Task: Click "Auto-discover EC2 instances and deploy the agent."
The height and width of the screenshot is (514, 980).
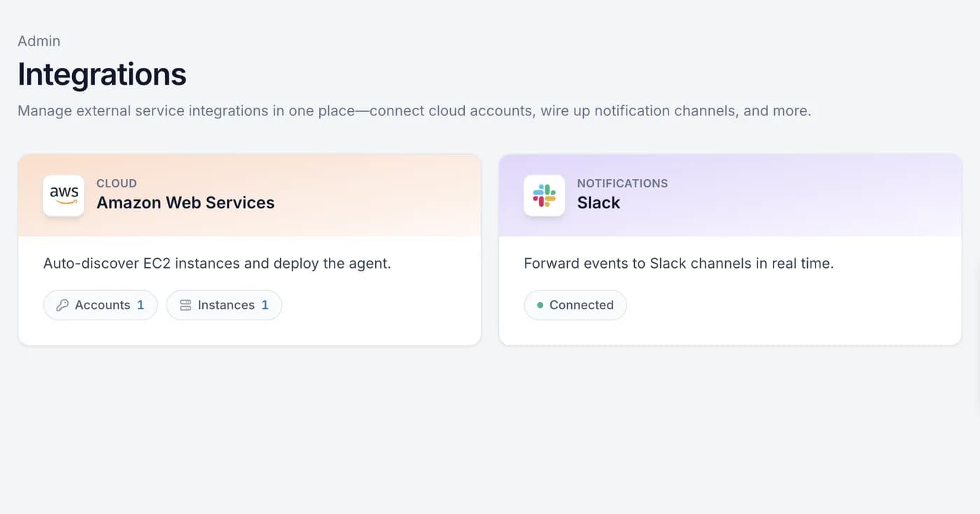Action: pos(217,264)
